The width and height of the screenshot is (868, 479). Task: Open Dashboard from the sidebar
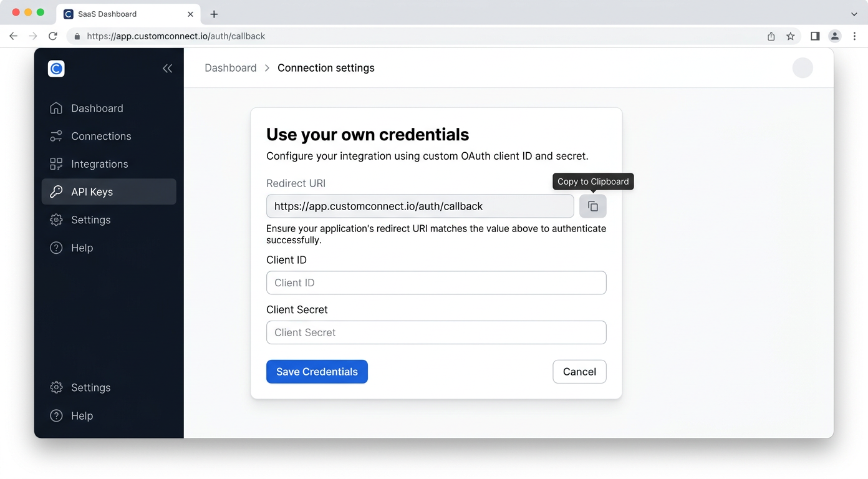(x=97, y=109)
